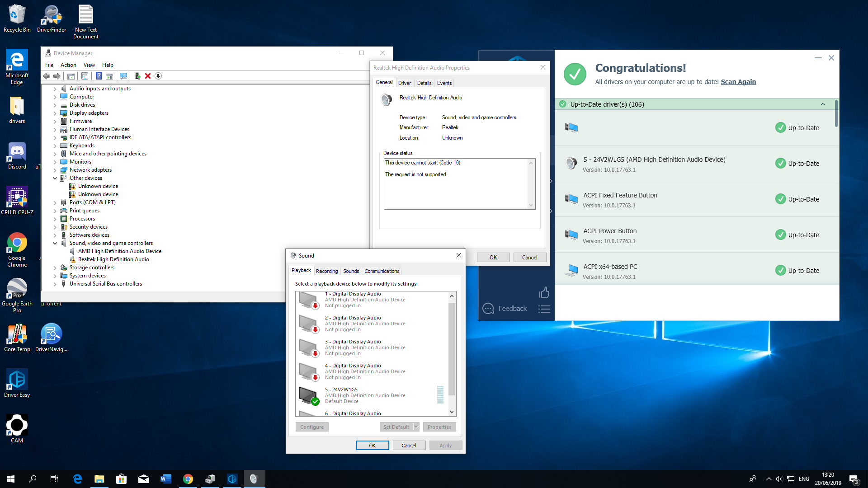Select the DriverFinder desktop icon
The image size is (868, 488).
52,19
